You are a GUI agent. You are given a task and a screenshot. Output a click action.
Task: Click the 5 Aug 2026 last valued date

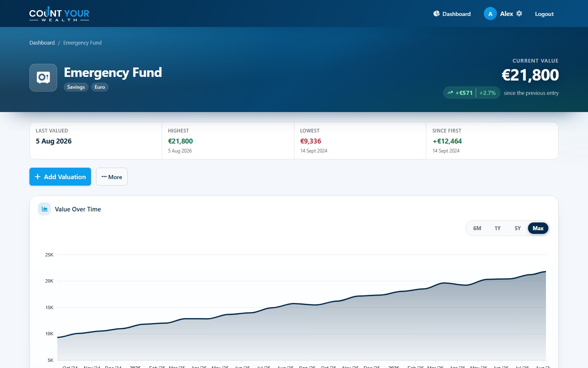(53, 141)
